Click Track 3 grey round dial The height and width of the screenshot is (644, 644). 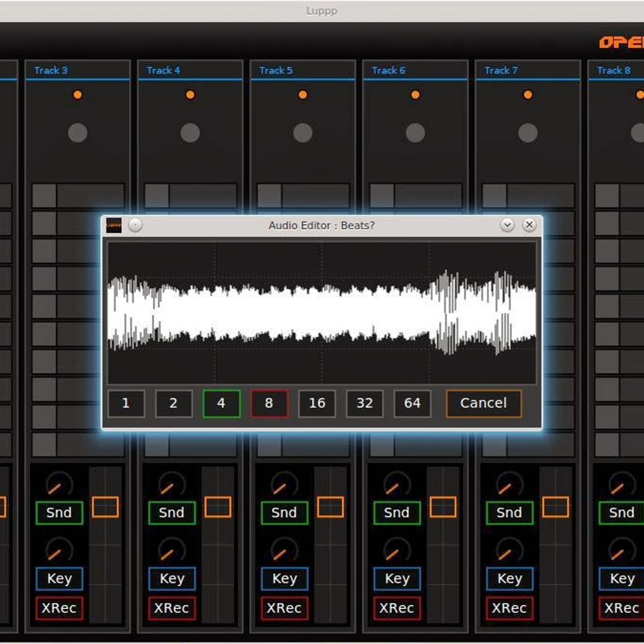[78, 133]
